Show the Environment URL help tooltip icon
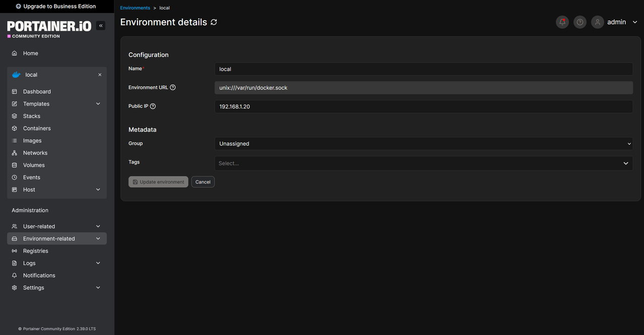This screenshot has width=644, height=335. (x=173, y=88)
